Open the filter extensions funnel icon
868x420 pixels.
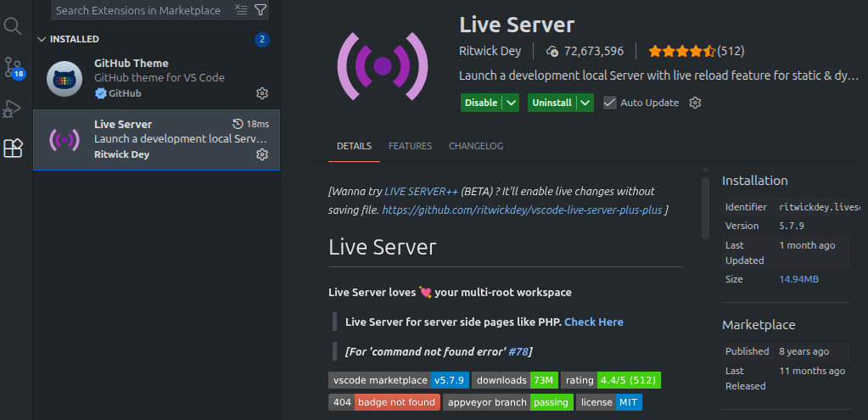point(260,9)
